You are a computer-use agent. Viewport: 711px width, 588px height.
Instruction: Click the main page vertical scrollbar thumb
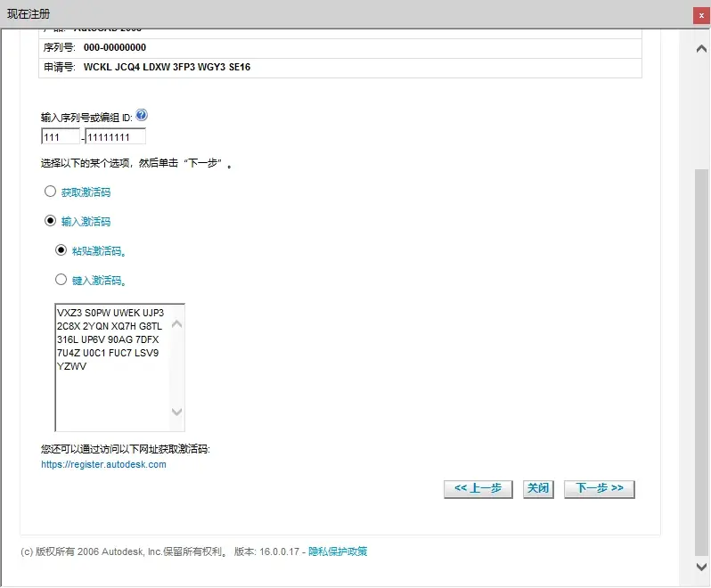click(x=701, y=356)
